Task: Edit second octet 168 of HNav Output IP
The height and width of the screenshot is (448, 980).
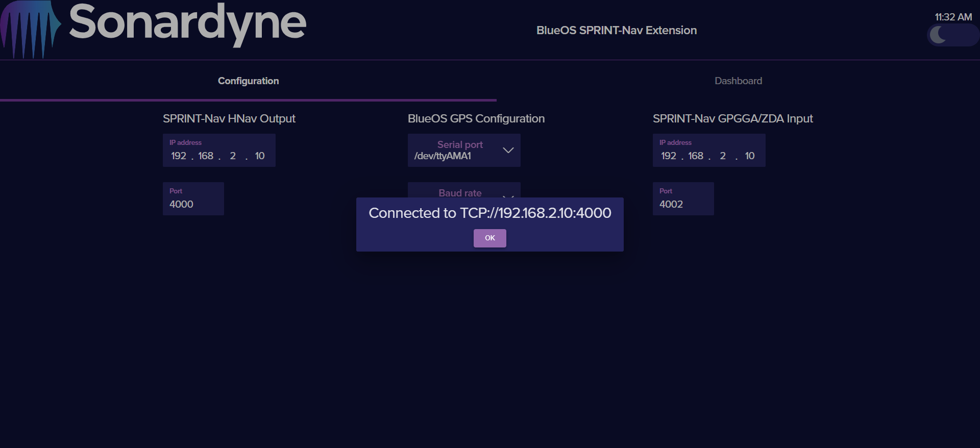Action: [x=206, y=156]
